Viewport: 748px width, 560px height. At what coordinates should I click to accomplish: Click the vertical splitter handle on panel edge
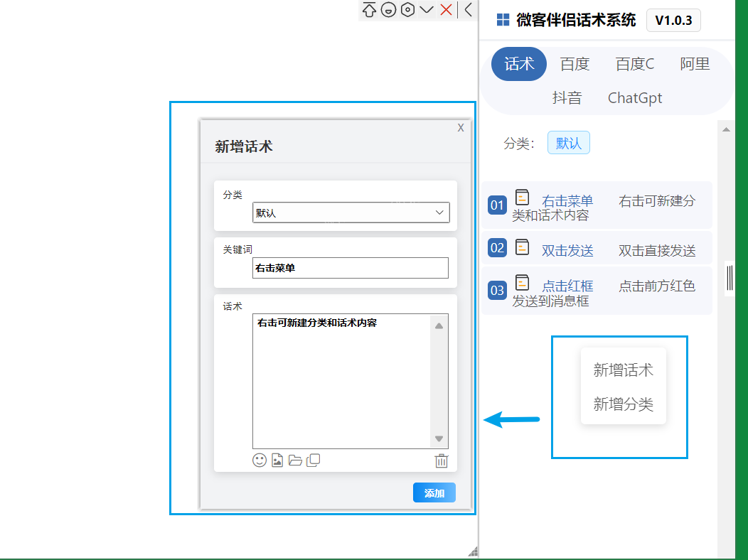[x=730, y=279]
